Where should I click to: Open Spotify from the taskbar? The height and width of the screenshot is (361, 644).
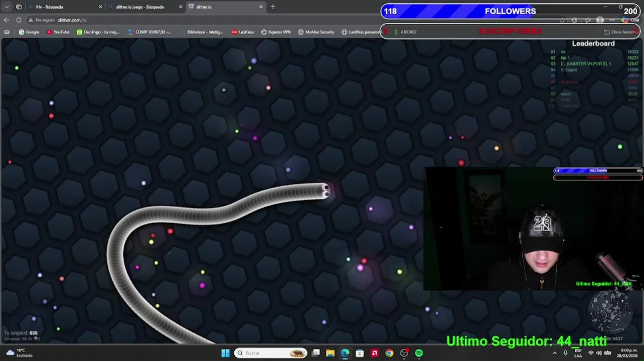pyautogui.click(x=419, y=353)
